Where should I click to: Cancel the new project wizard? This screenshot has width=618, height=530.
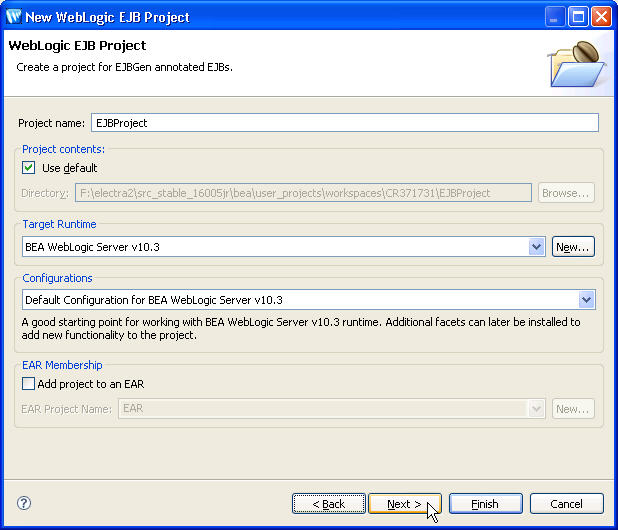[x=566, y=504]
